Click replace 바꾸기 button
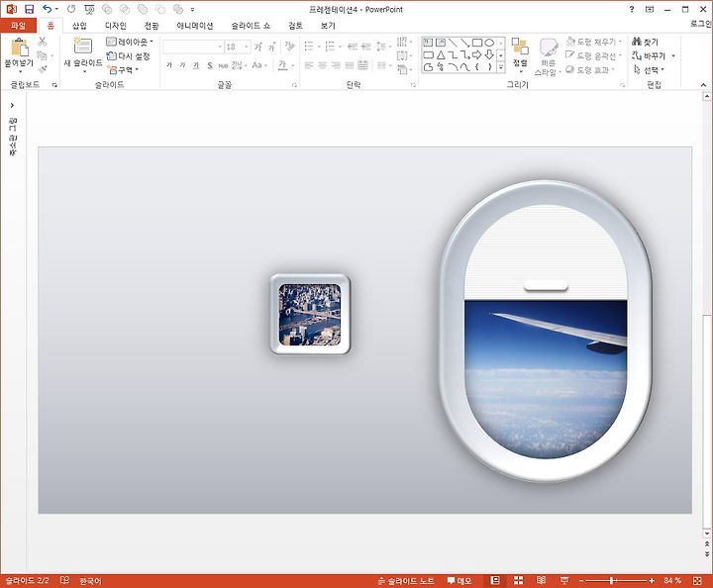This screenshot has width=713, height=588. pyautogui.click(x=654, y=55)
